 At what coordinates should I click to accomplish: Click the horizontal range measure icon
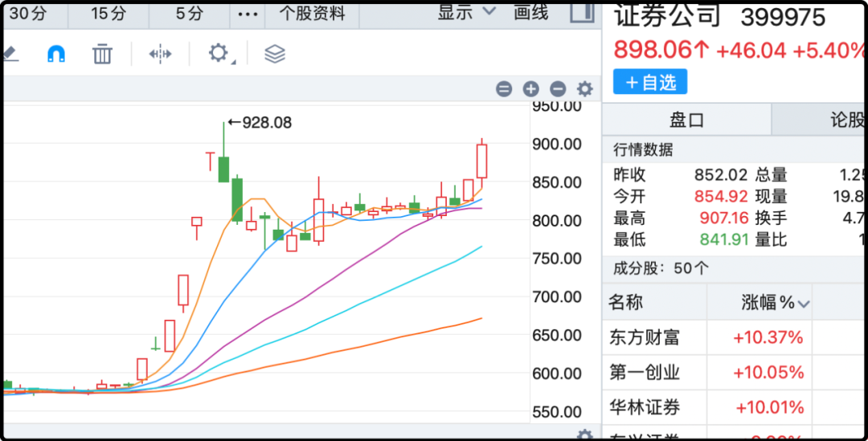point(160,54)
